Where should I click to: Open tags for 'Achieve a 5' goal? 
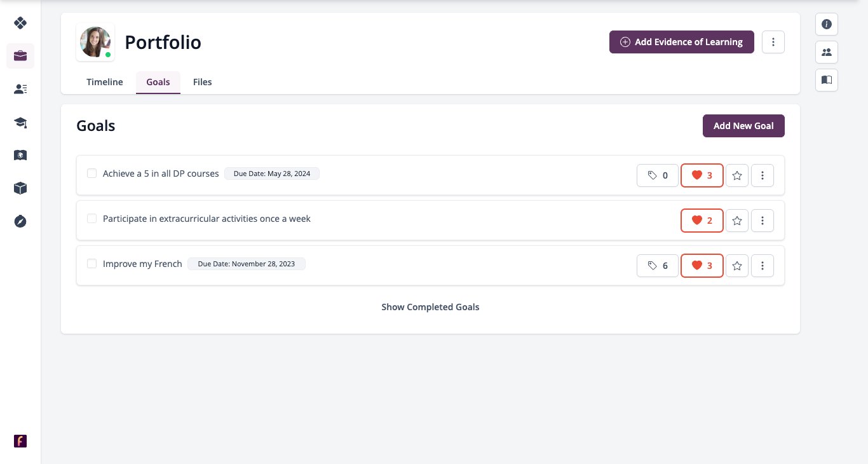(658, 175)
